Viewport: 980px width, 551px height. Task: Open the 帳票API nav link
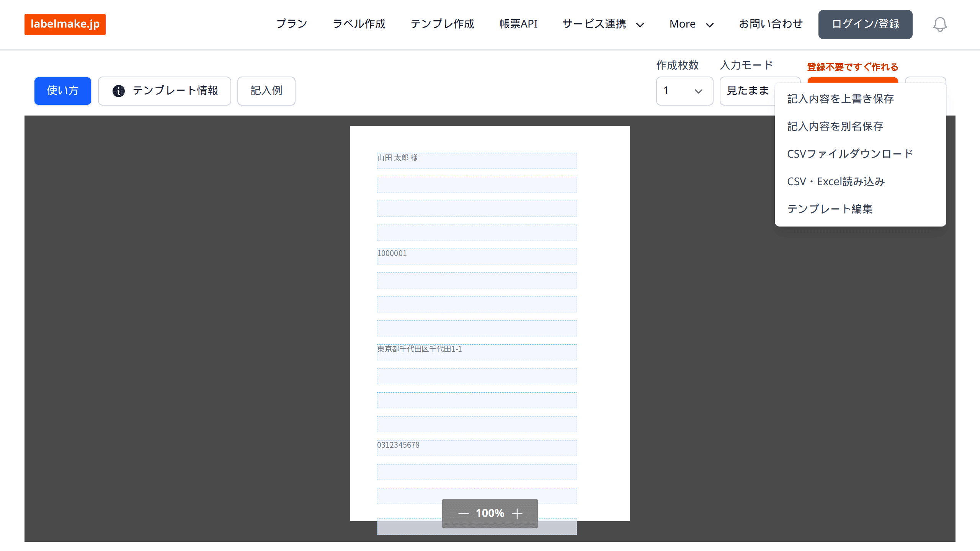[518, 24]
